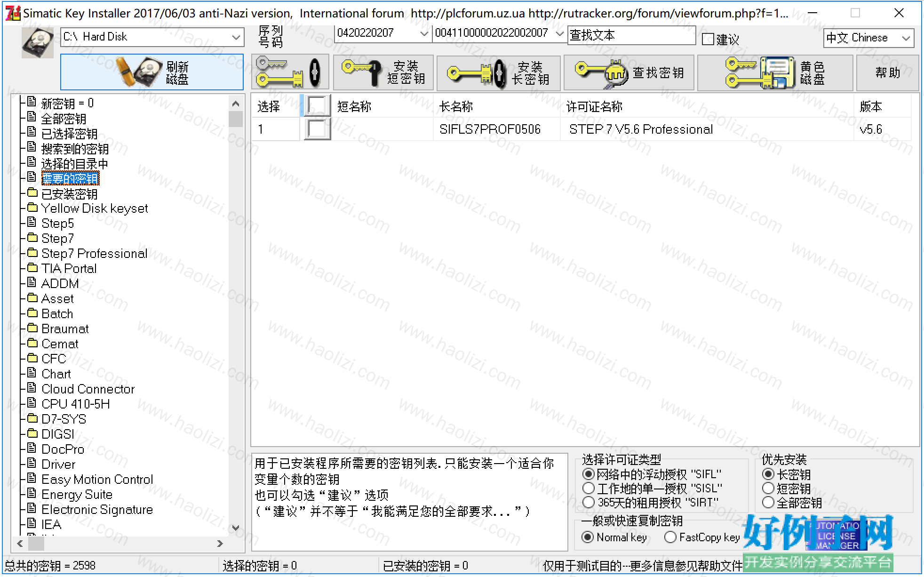Select the highlighted 需要的密钥 tree item

click(70, 178)
